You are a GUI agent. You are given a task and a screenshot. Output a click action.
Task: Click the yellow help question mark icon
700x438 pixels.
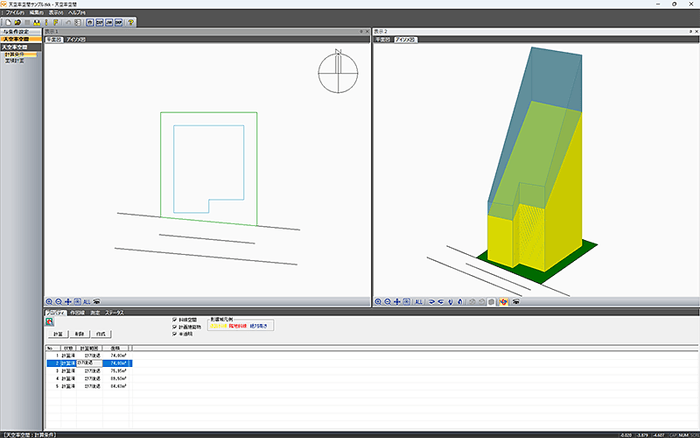click(131, 20)
